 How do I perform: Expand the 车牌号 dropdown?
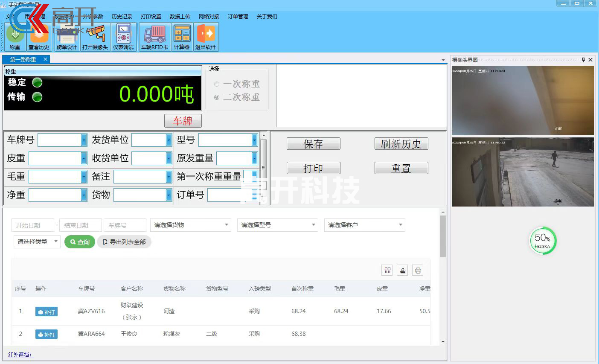click(84, 140)
